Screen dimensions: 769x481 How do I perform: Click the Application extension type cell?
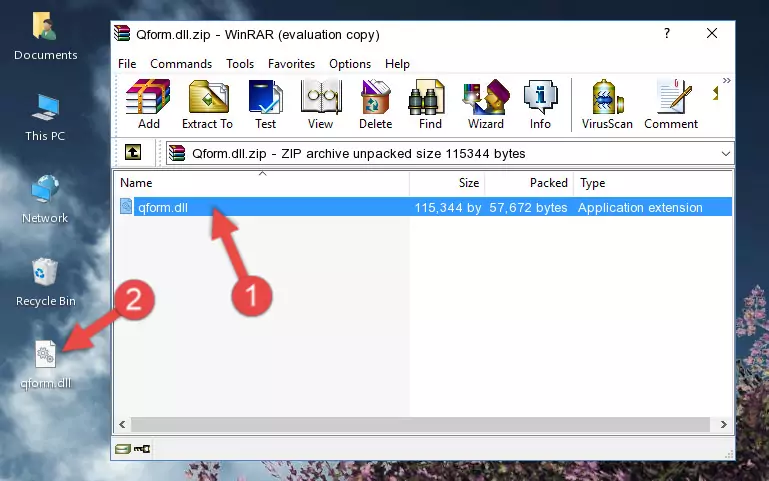pos(640,207)
